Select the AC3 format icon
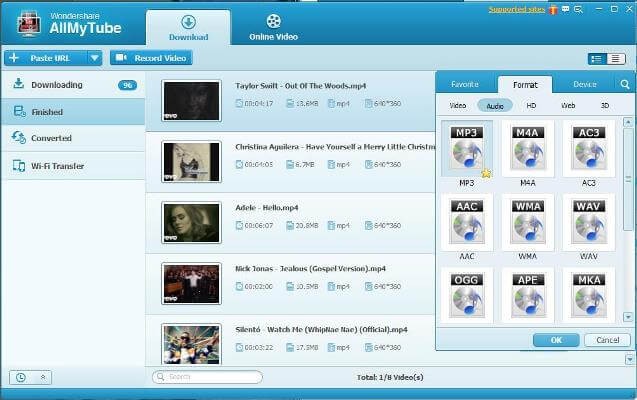Screen dimensions: 637x400 tap(588, 150)
